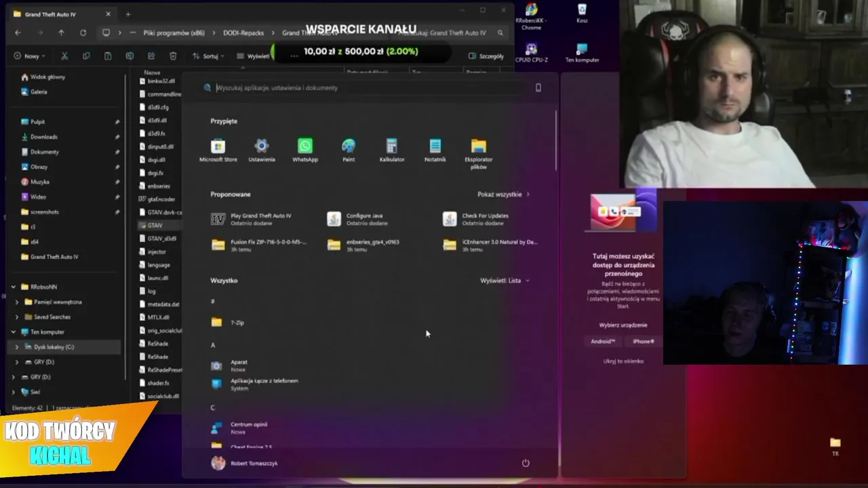
Task: Expand the Sieć tree node
Action: click(x=14, y=392)
